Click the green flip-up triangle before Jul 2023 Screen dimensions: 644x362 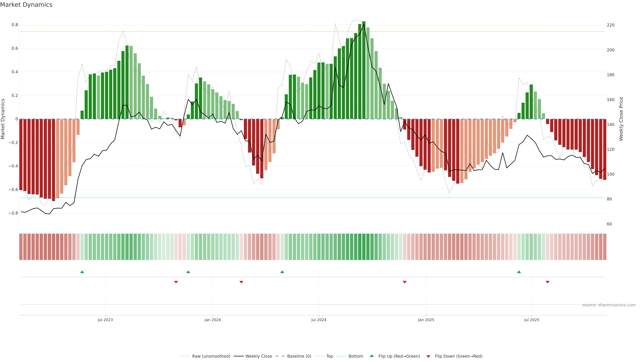pos(82,272)
